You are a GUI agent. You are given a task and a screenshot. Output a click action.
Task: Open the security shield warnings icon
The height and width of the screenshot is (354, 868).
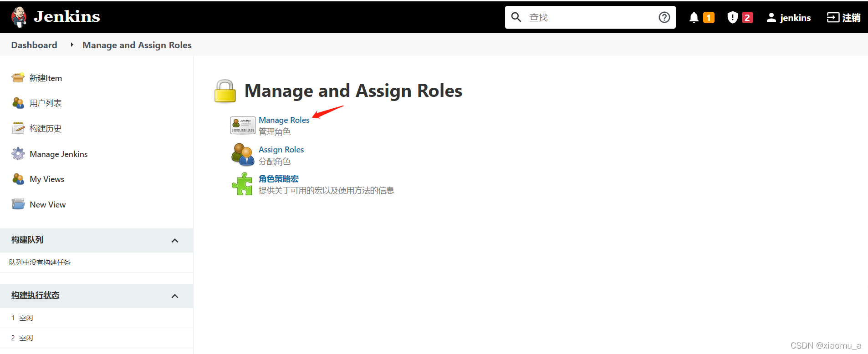click(x=732, y=17)
